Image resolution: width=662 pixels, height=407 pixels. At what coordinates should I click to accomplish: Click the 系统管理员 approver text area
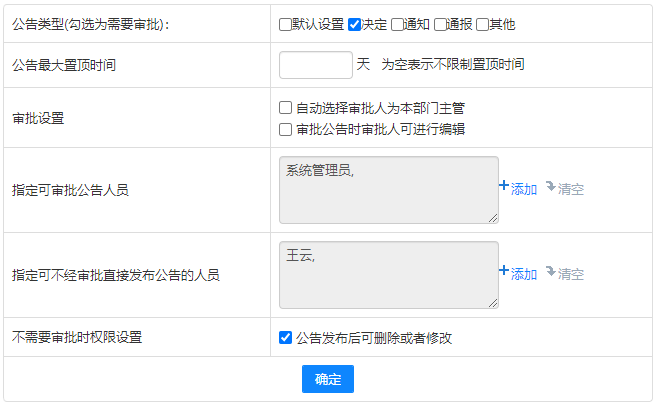tap(389, 189)
